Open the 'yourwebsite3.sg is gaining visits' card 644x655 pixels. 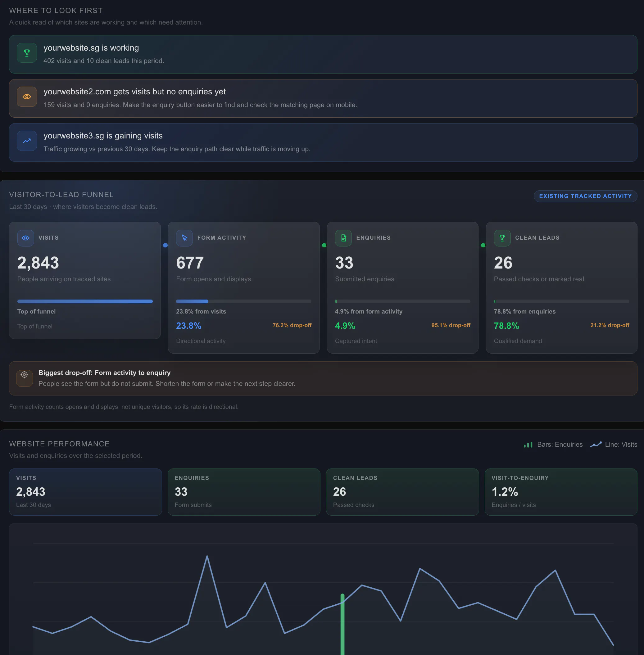pyautogui.click(x=323, y=142)
